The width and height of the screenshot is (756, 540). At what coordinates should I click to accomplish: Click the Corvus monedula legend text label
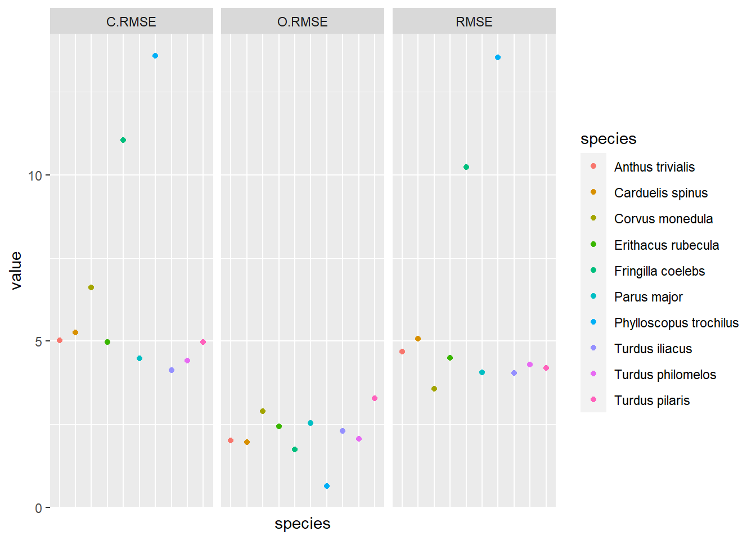[x=663, y=219]
